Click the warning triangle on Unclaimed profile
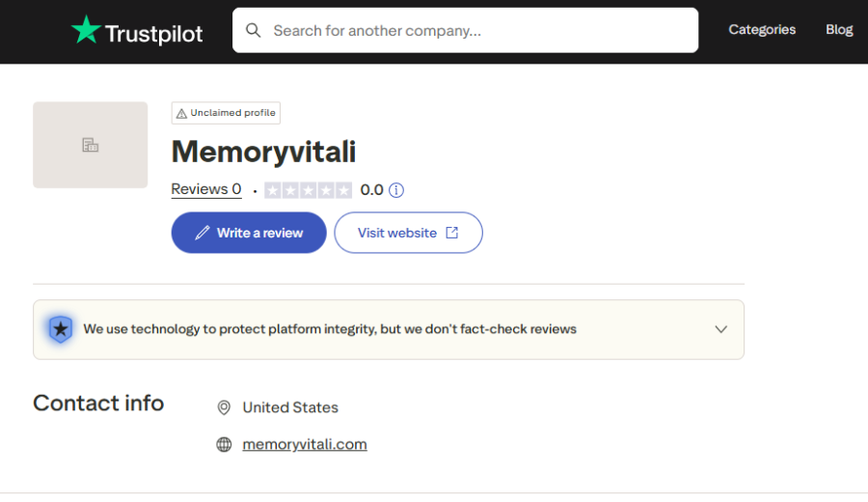This screenshot has height=502, width=868. (180, 113)
